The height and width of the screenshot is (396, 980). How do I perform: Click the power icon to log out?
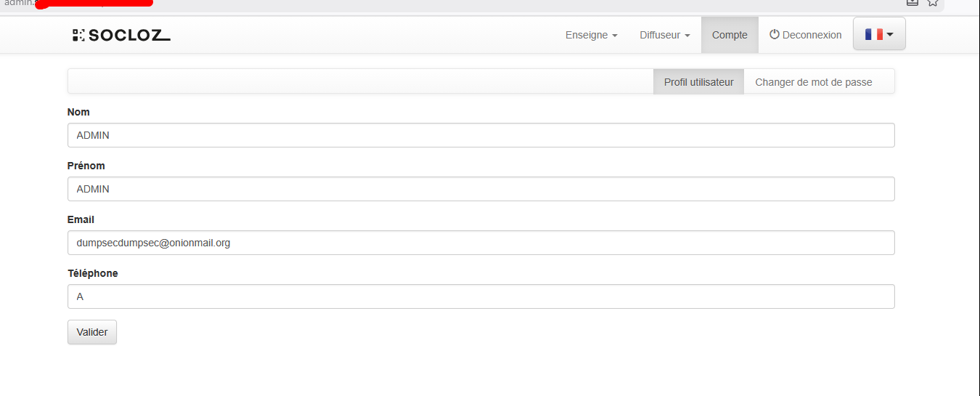(775, 34)
